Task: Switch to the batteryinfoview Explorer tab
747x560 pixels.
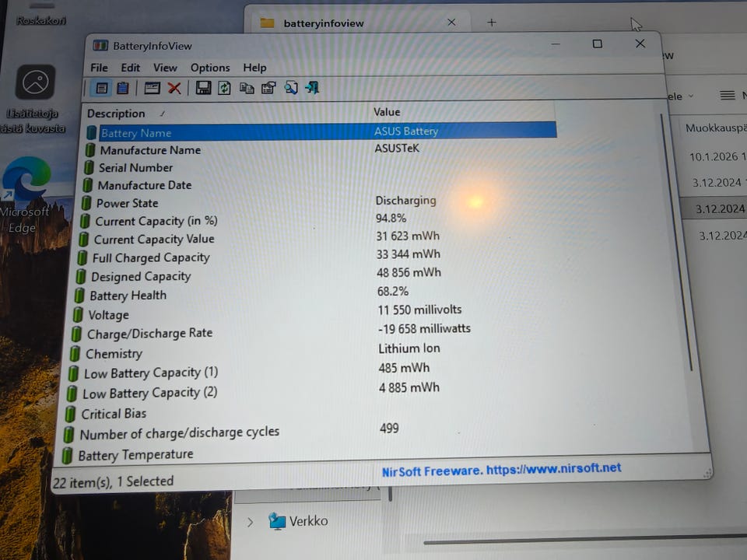Action: (x=357, y=23)
